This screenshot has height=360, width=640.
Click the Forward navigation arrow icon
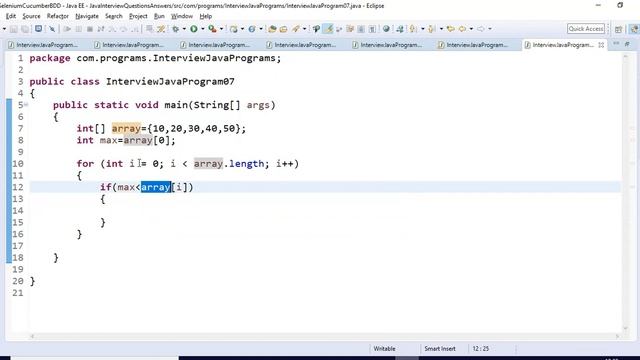tap(481, 29)
